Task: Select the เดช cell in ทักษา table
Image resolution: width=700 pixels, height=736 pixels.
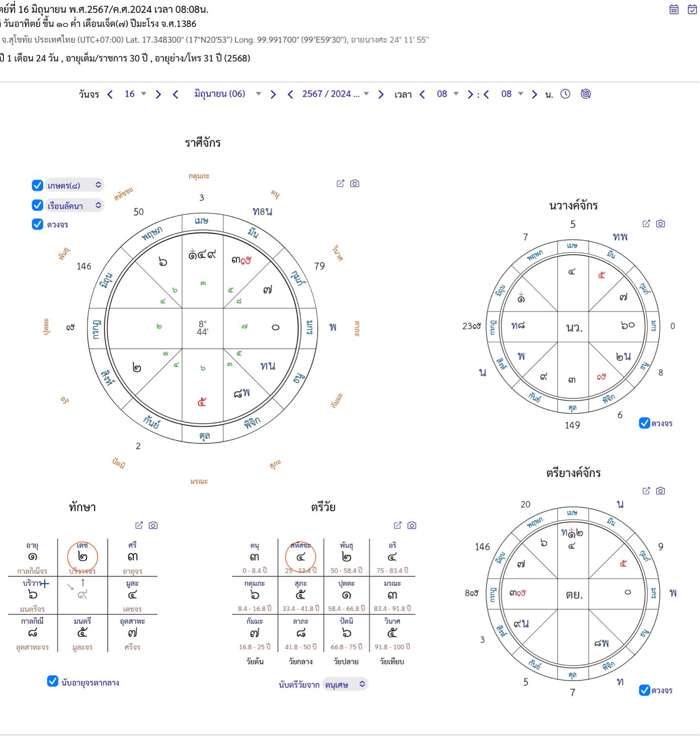Action: click(82, 557)
